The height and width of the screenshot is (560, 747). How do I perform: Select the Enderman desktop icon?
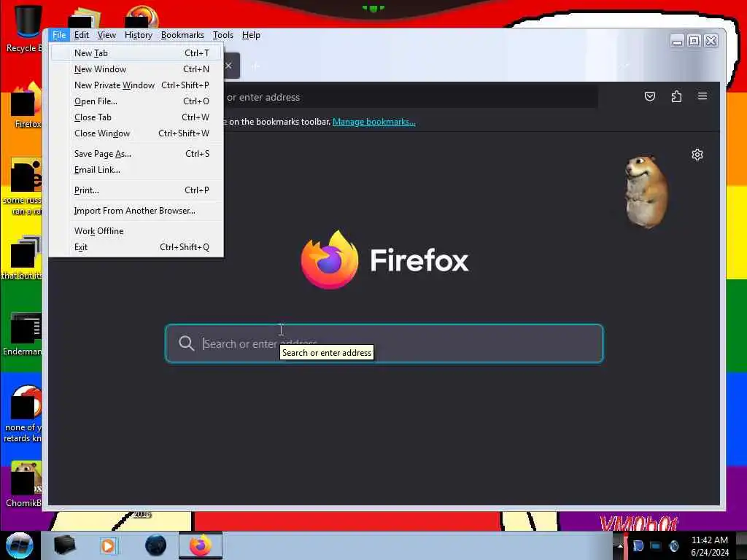24,334
